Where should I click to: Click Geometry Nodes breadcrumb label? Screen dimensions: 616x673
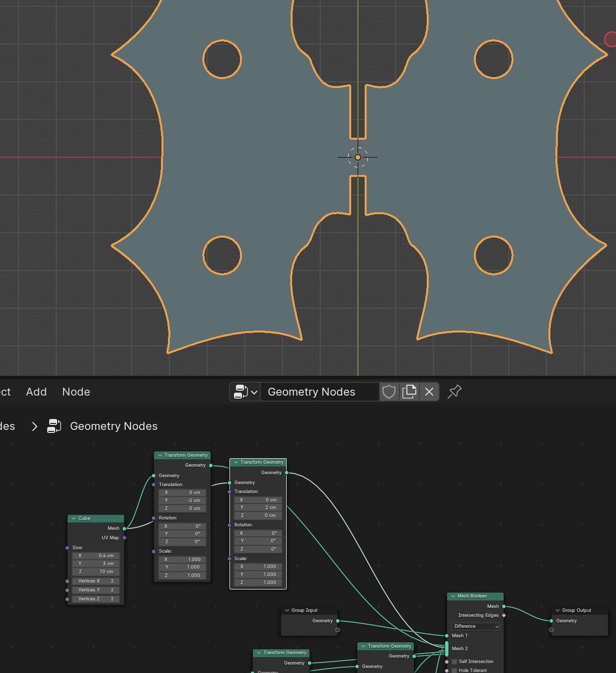point(114,426)
